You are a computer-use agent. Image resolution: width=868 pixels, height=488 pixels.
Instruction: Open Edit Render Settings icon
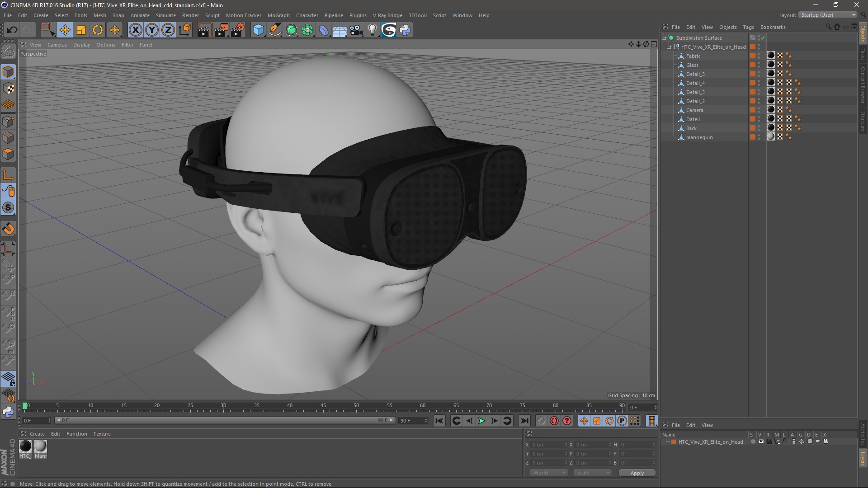pos(237,30)
